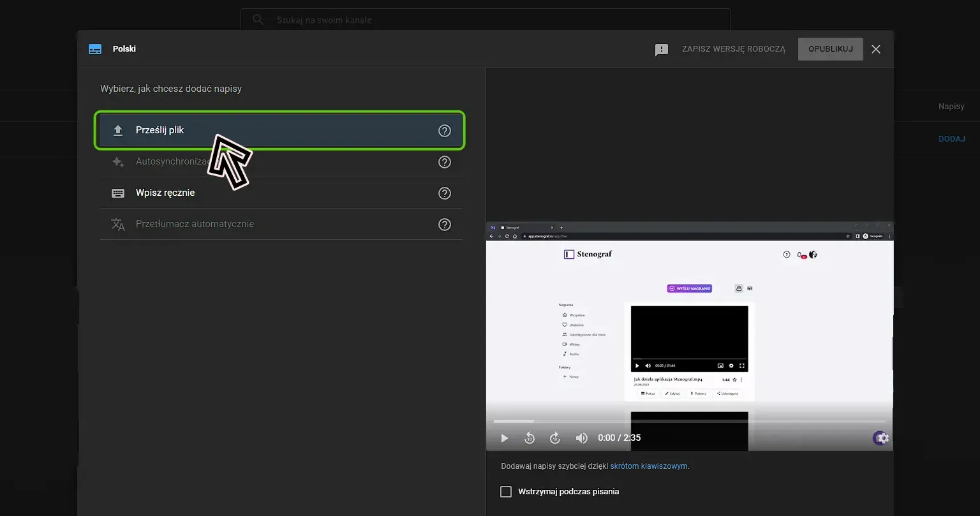The width and height of the screenshot is (980, 516).
Task: Click DODAJ in the background page
Action: (951, 138)
